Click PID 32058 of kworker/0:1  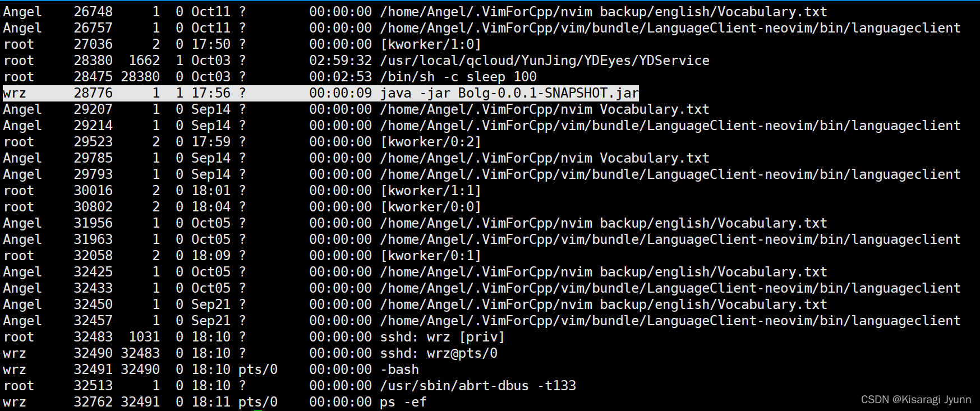point(93,256)
